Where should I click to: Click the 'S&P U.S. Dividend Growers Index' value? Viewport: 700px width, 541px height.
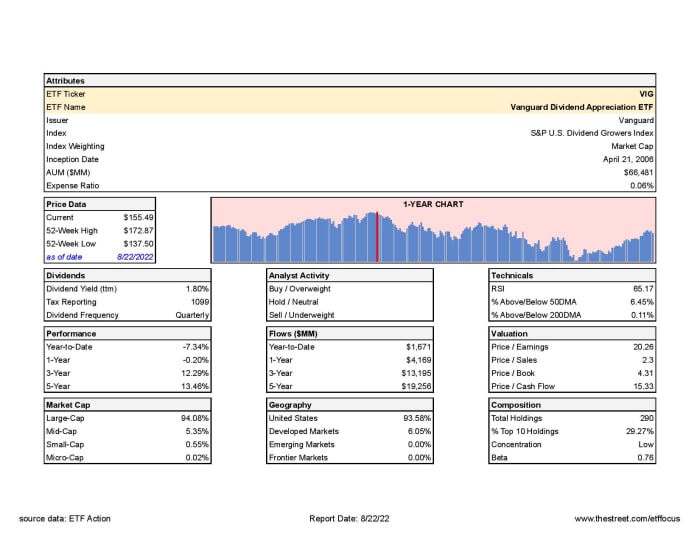tap(592, 133)
